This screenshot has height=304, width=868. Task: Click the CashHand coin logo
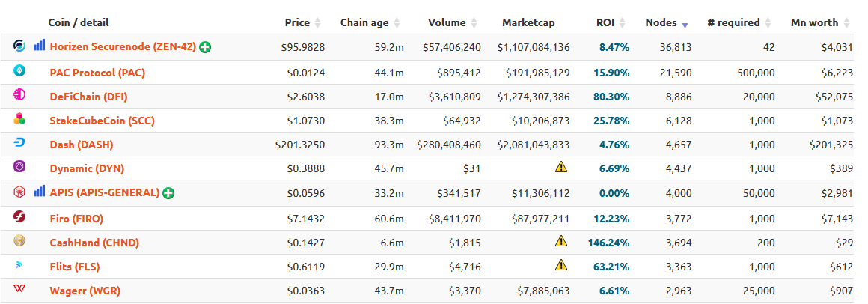(19, 240)
